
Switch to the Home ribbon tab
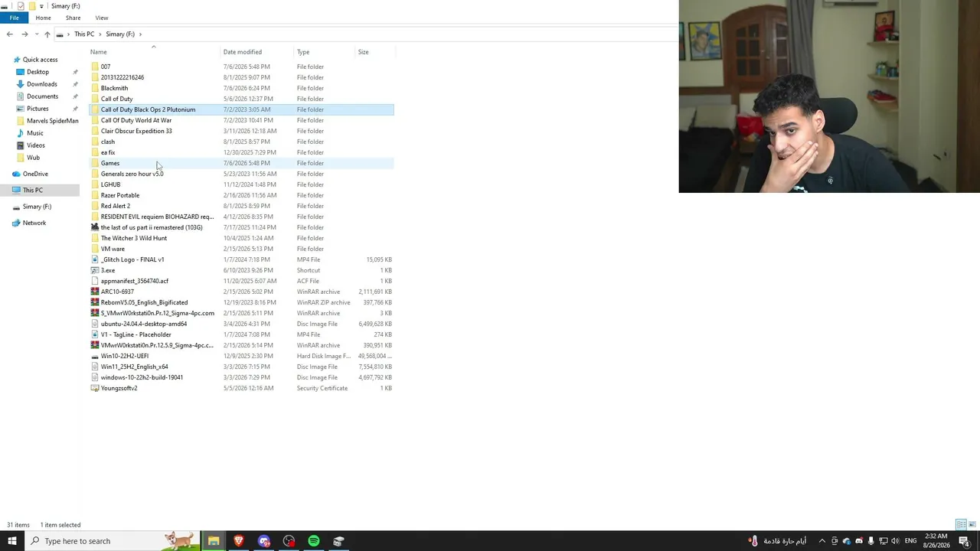[43, 18]
